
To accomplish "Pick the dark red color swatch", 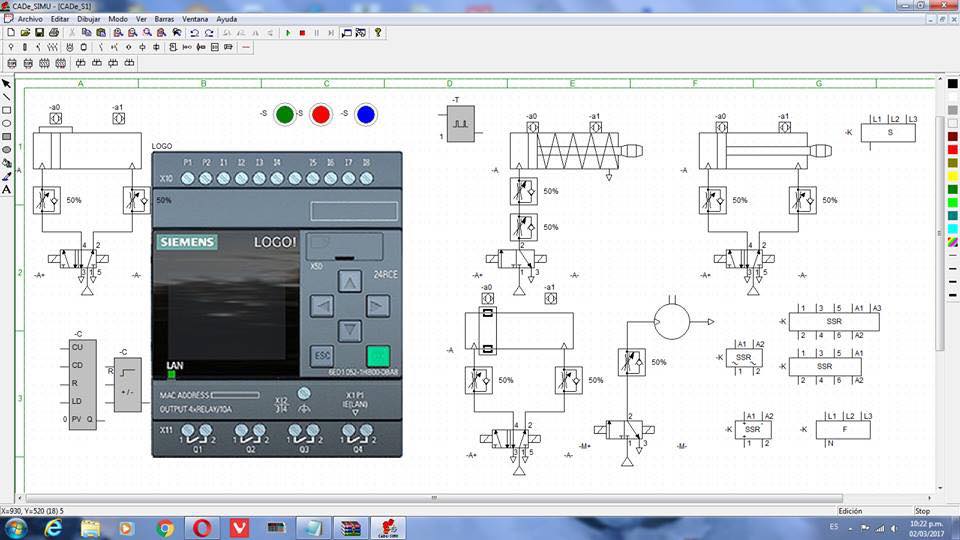I will [x=953, y=137].
